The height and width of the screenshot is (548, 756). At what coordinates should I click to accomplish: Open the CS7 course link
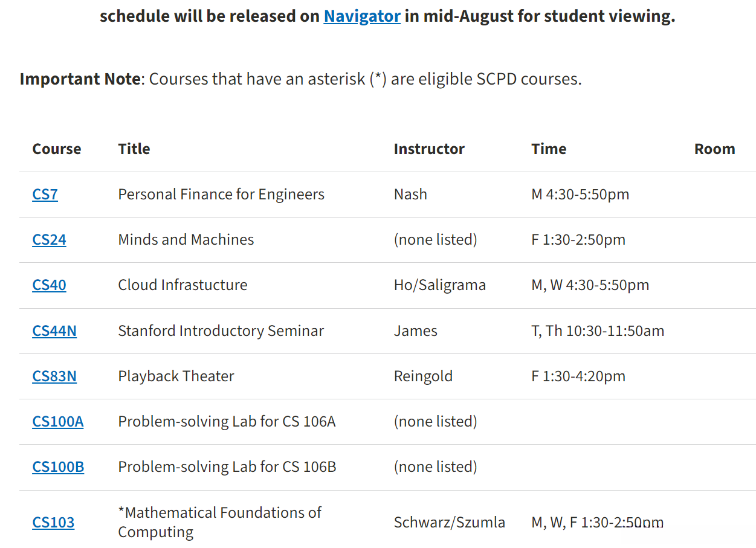pos(45,195)
